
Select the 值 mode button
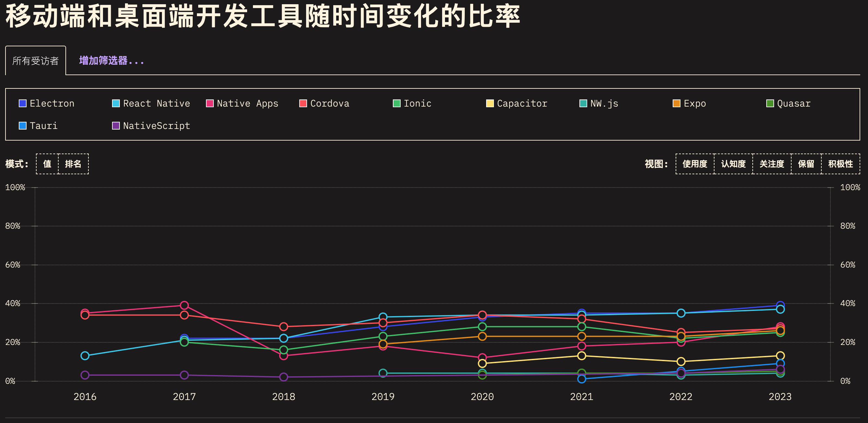point(47,164)
